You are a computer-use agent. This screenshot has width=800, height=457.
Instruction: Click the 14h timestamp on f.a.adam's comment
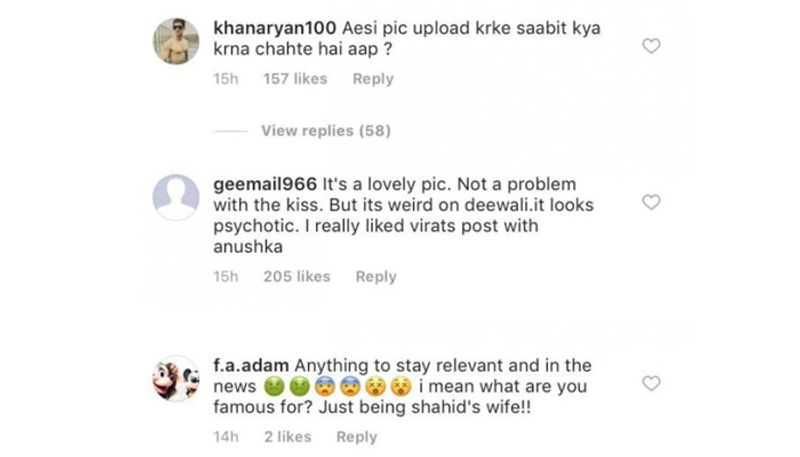pos(225,437)
